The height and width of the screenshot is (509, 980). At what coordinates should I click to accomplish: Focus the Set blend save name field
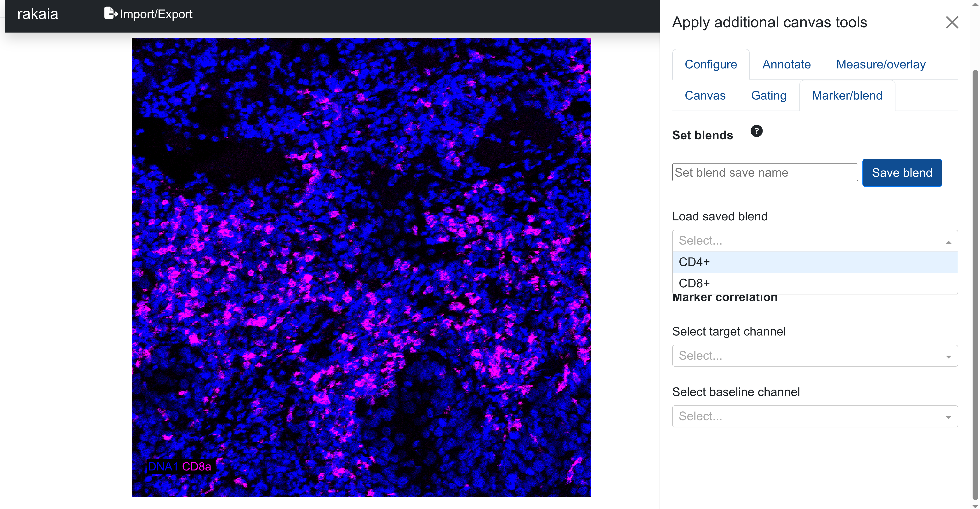[x=765, y=173]
